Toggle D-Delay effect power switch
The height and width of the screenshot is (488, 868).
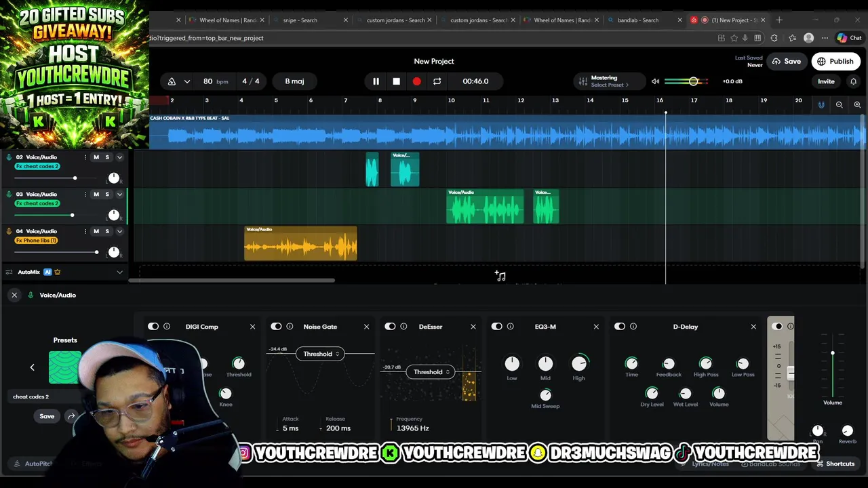point(620,327)
